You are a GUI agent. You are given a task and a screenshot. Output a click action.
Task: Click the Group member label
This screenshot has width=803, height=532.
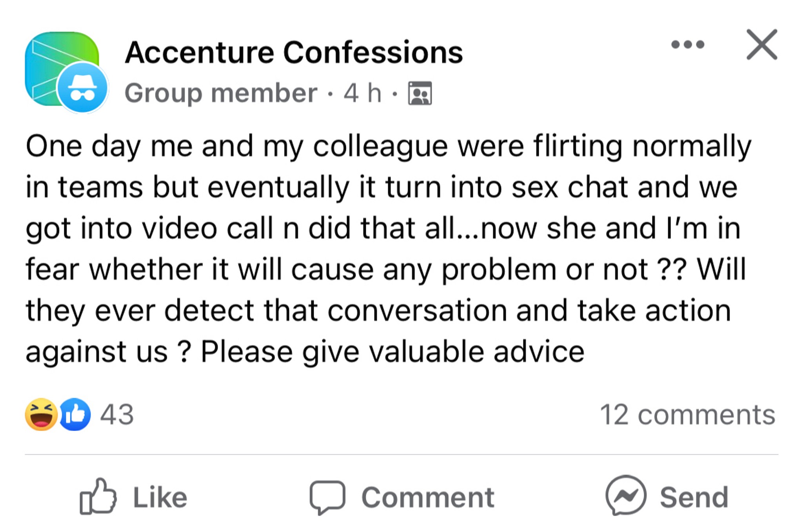pyautogui.click(x=221, y=93)
